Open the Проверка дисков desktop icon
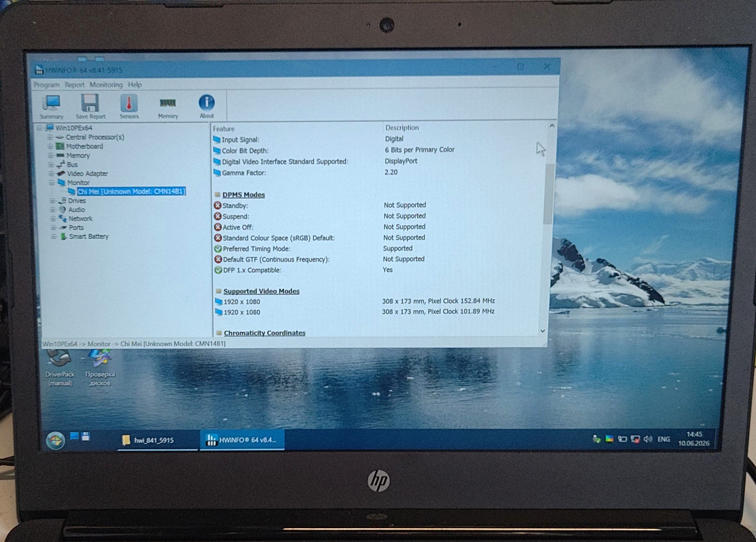 (x=100, y=368)
